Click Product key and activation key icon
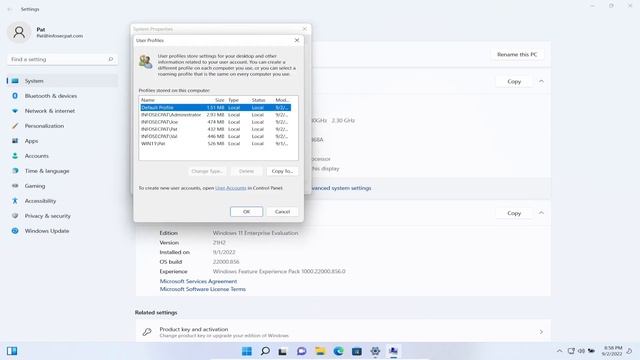The height and width of the screenshot is (360, 640). click(147, 332)
